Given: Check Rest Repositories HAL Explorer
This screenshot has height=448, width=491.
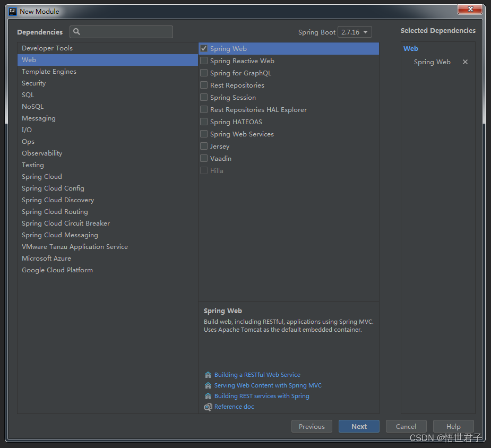Looking at the screenshot, I should pyautogui.click(x=204, y=109).
